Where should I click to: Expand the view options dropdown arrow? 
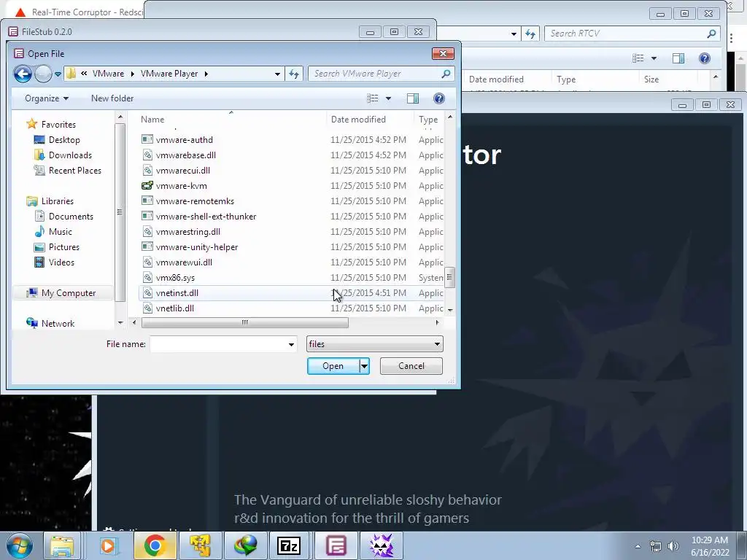tap(388, 98)
